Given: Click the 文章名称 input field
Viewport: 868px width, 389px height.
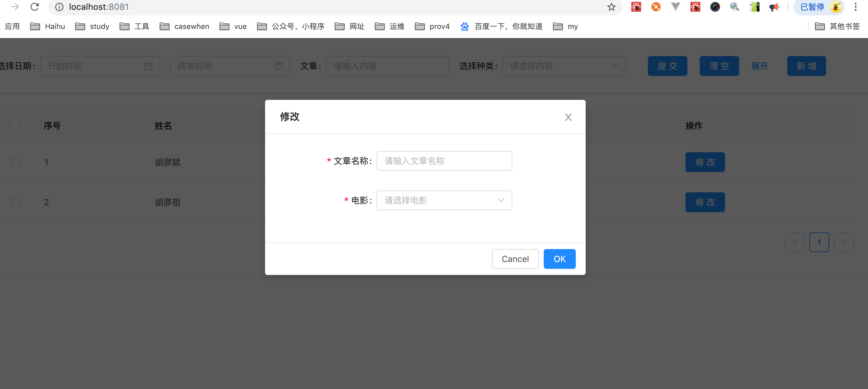Looking at the screenshot, I should pyautogui.click(x=444, y=161).
